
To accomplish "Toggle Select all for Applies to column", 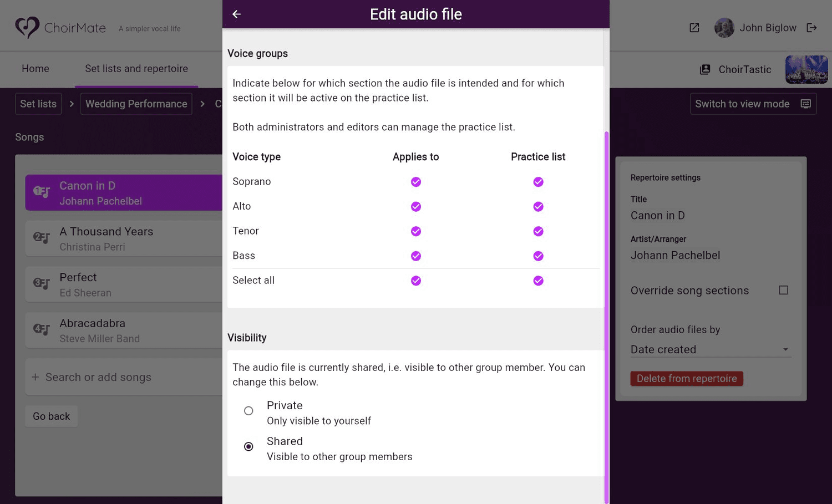I will [416, 281].
